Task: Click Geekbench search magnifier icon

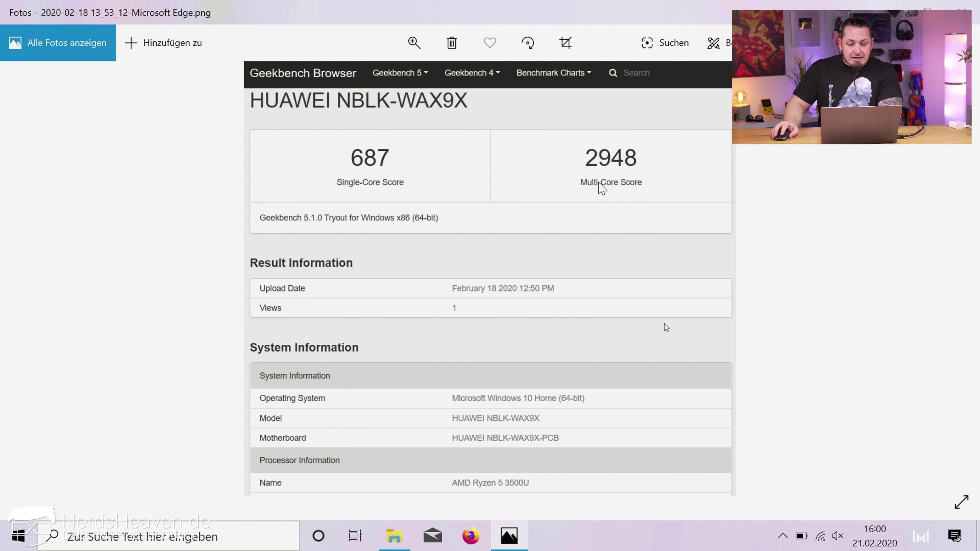Action: [x=612, y=73]
